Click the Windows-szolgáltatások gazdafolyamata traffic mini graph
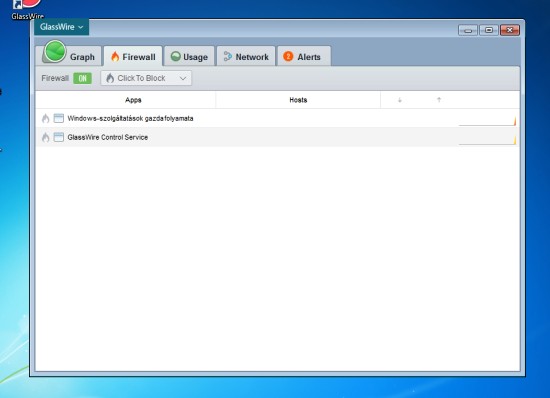 coord(487,121)
